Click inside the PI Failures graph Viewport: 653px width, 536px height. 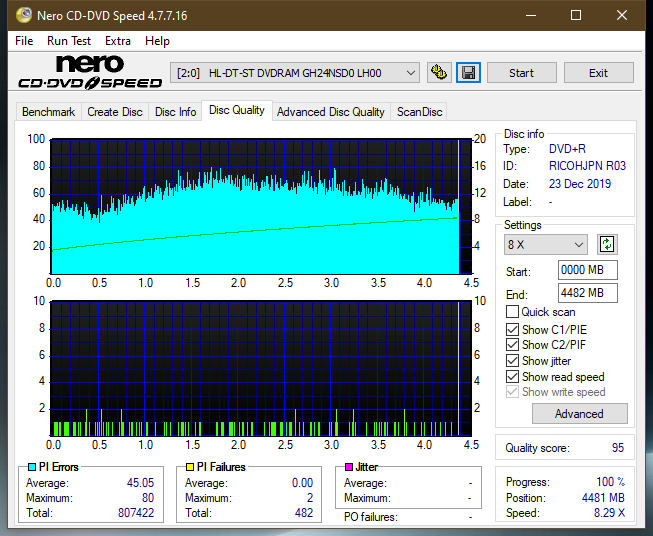[x=261, y=369]
